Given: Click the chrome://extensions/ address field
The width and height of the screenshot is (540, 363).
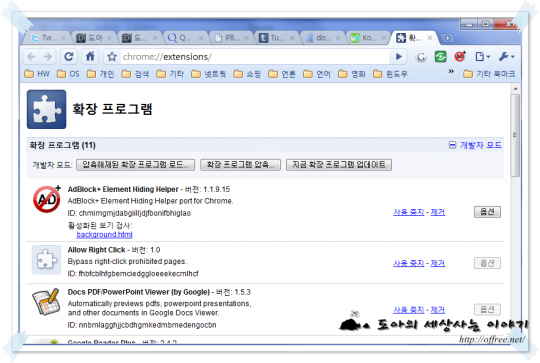Looking at the screenshot, I should point(255,56).
